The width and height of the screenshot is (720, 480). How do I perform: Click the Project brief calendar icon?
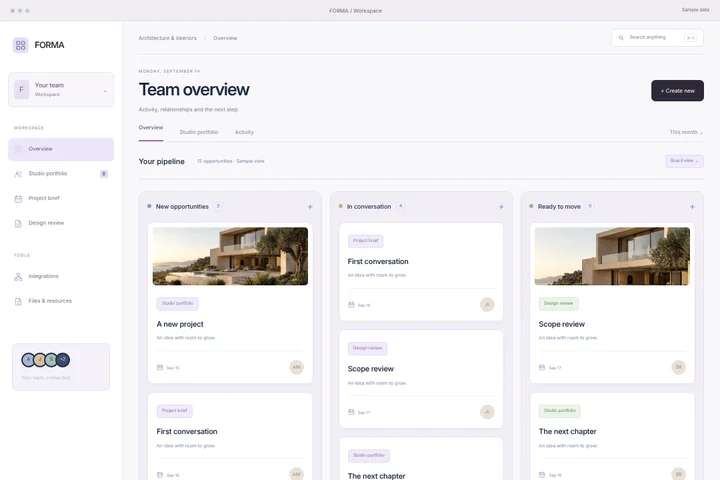coord(18,199)
